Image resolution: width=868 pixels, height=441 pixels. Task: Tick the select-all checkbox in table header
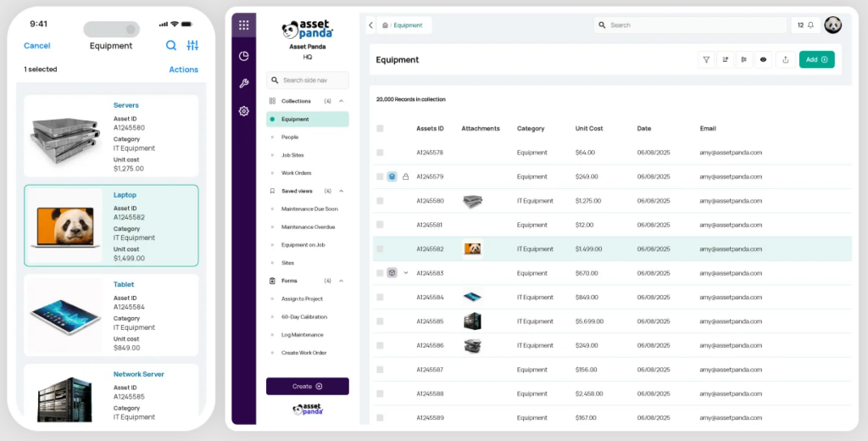pos(380,129)
